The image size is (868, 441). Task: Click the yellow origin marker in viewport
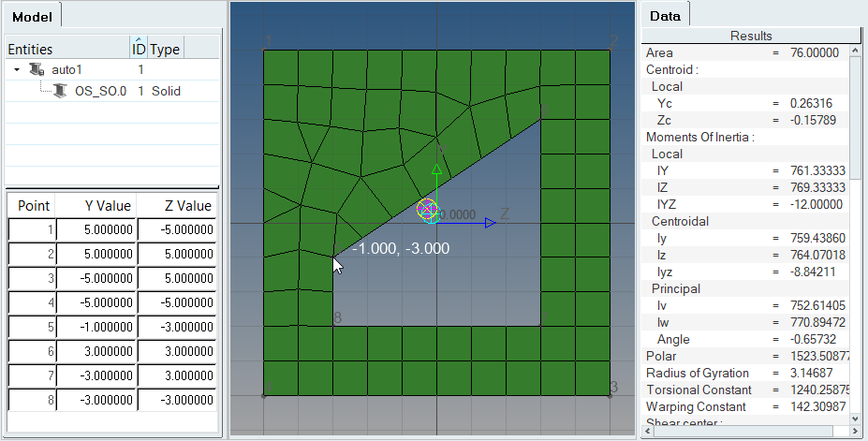[427, 211]
